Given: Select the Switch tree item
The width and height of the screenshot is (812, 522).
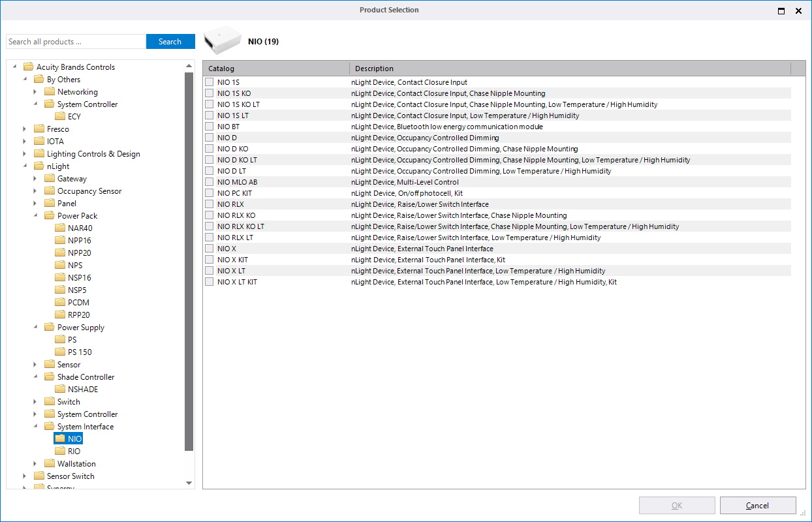Looking at the screenshot, I should coord(69,402).
